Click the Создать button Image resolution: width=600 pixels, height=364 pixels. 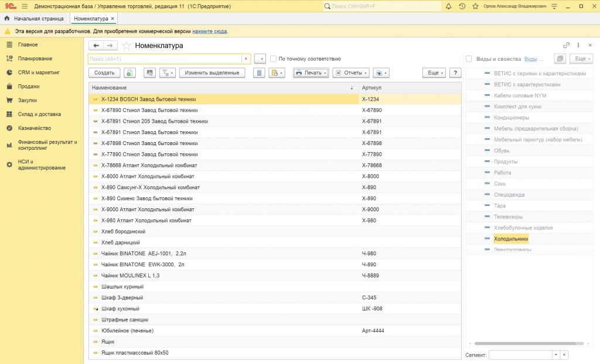[x=104, y=73]
